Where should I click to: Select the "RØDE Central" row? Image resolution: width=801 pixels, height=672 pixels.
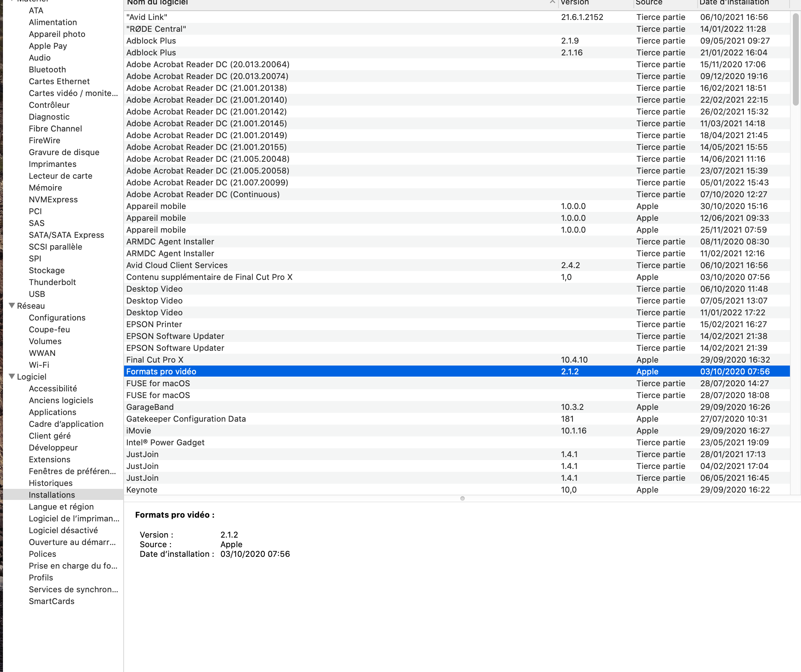[457, 29]
